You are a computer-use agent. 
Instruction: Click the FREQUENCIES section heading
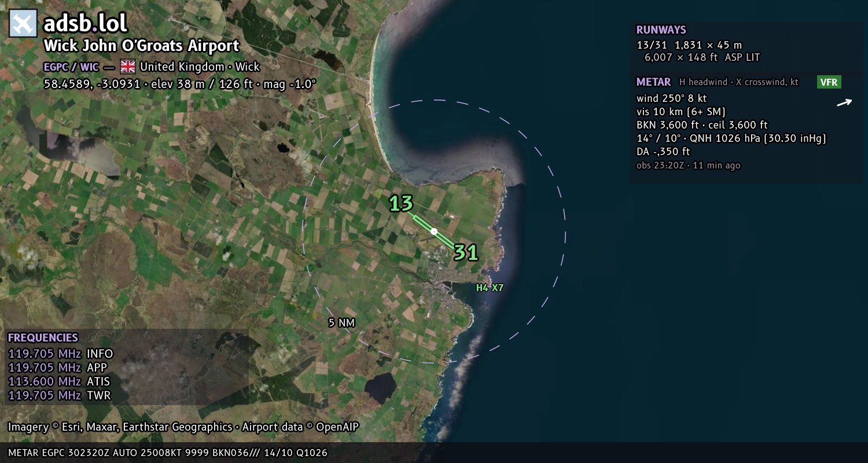pyautogui.click(x=43, y=338)
